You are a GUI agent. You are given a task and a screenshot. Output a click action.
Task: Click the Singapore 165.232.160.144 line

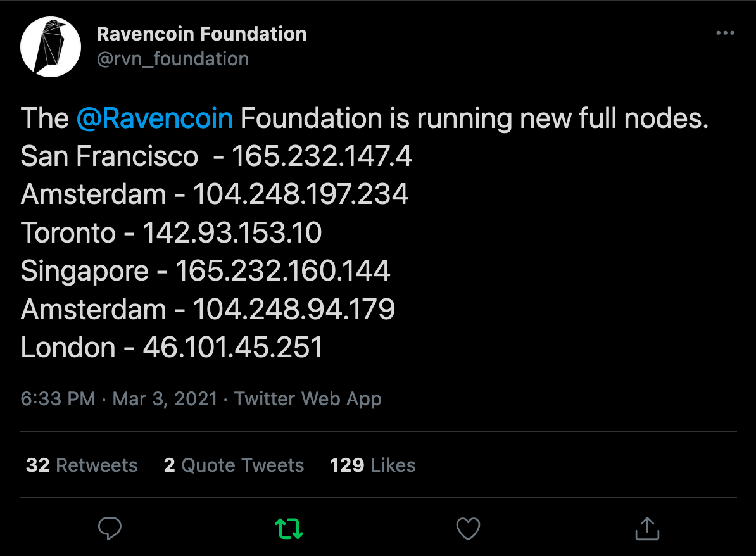pos(206,271)
